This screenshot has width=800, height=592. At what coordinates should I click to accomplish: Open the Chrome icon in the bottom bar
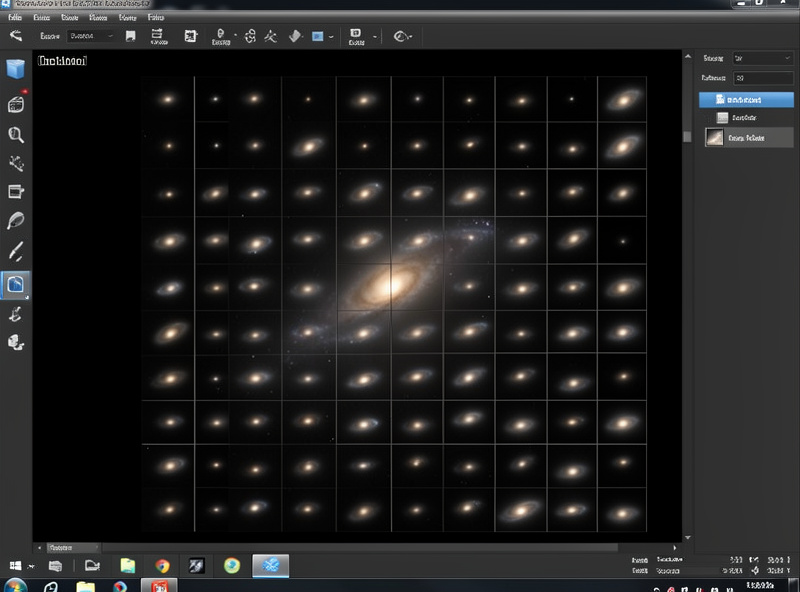[x=162, y=565]
